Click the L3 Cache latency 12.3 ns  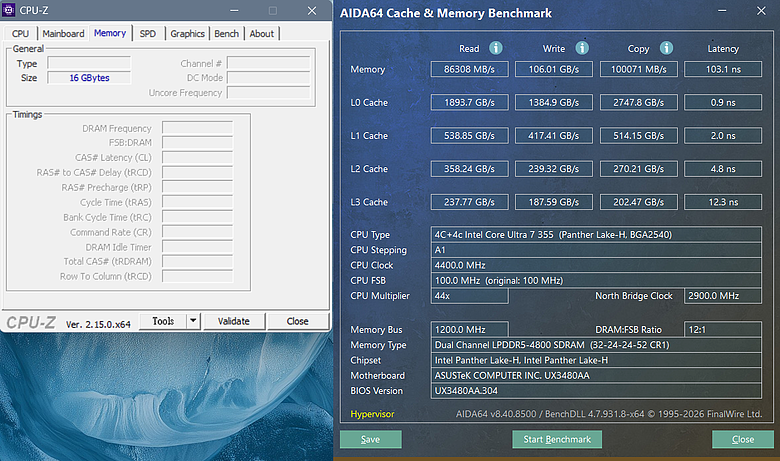click(723, 202)
